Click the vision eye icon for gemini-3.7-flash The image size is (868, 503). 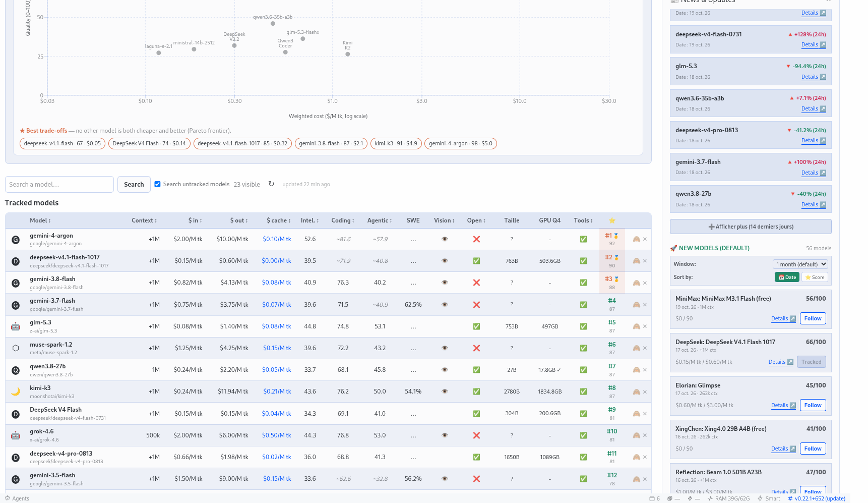445,305
